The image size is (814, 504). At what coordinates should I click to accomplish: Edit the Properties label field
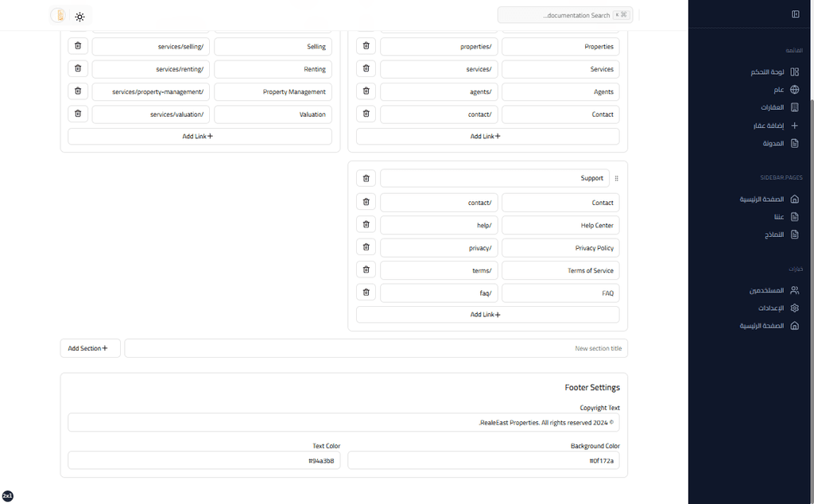coord(560,46)
